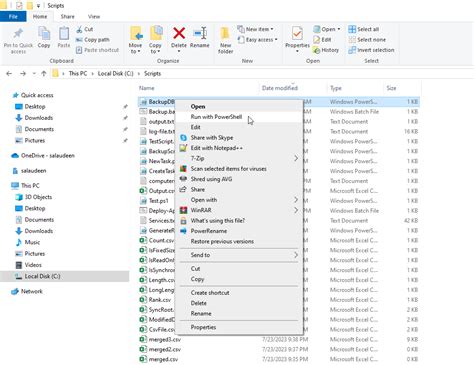
Task: Click Select all in ribbon
Action: pos(364,29)
